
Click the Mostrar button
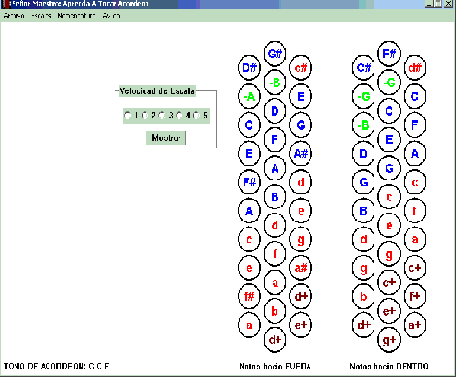tap(166, 138)
